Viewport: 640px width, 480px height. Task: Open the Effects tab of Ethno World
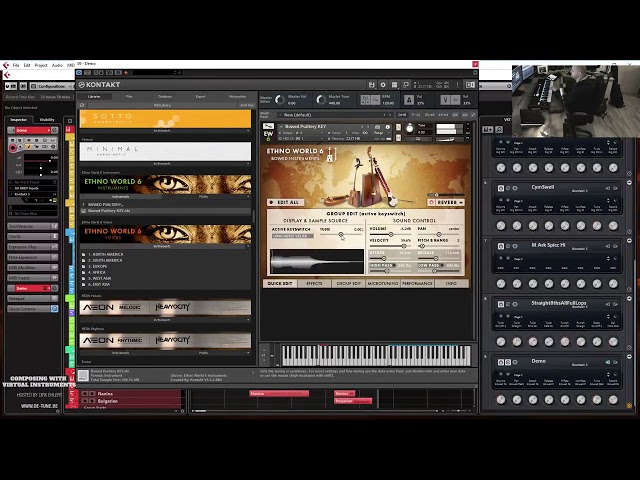pyautogui.click(x=314, y=283)
